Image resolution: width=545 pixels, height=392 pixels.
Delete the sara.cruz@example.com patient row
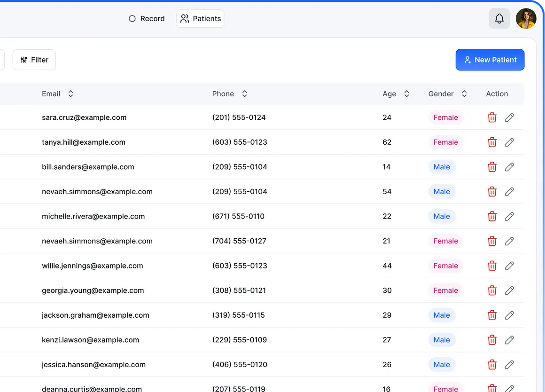click(492, 118)
